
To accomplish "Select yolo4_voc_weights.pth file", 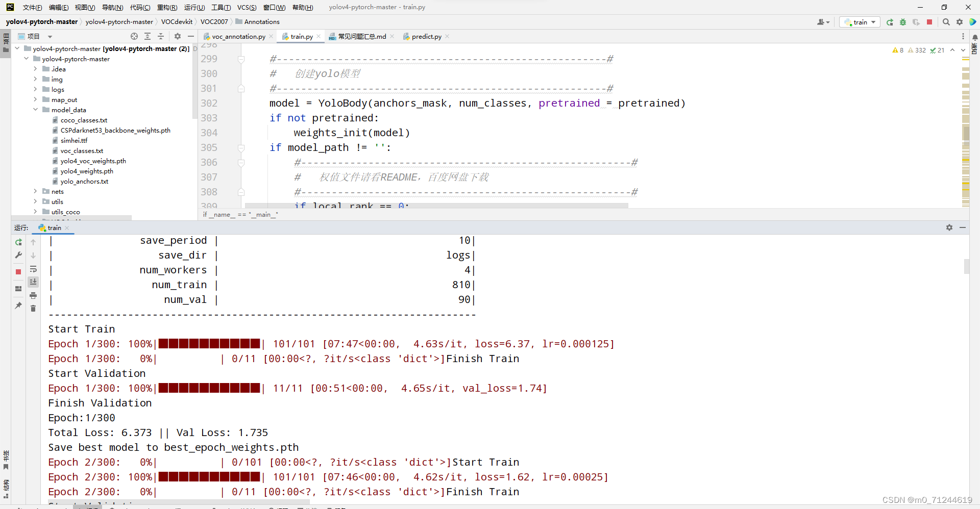I will 93,161.
